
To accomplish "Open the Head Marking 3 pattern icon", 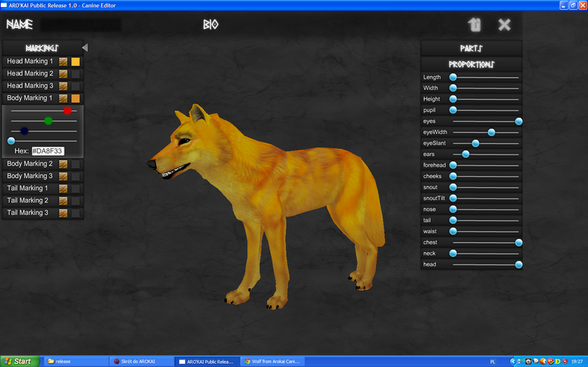I will (x=63, y=86).
